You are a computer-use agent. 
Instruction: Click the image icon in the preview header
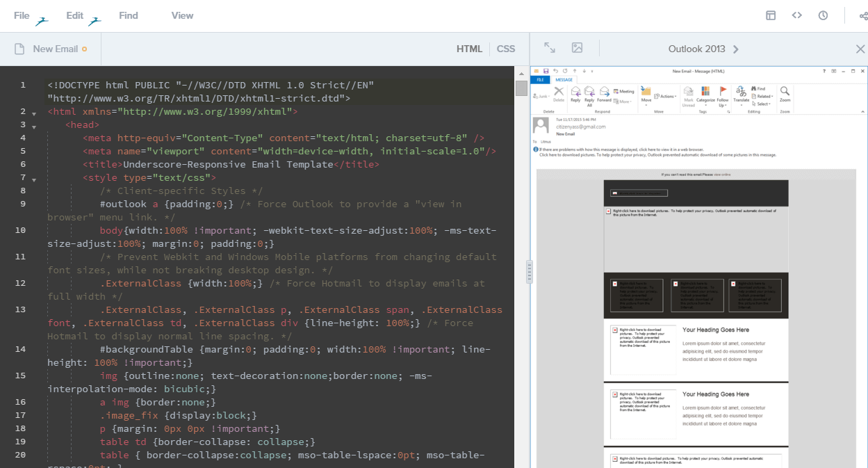click(577, 48)
